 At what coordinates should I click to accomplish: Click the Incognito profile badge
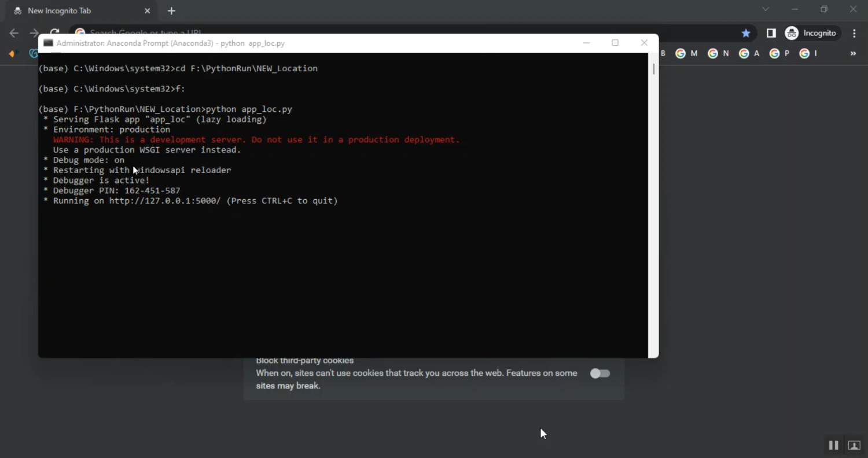[x=811, y=33]
